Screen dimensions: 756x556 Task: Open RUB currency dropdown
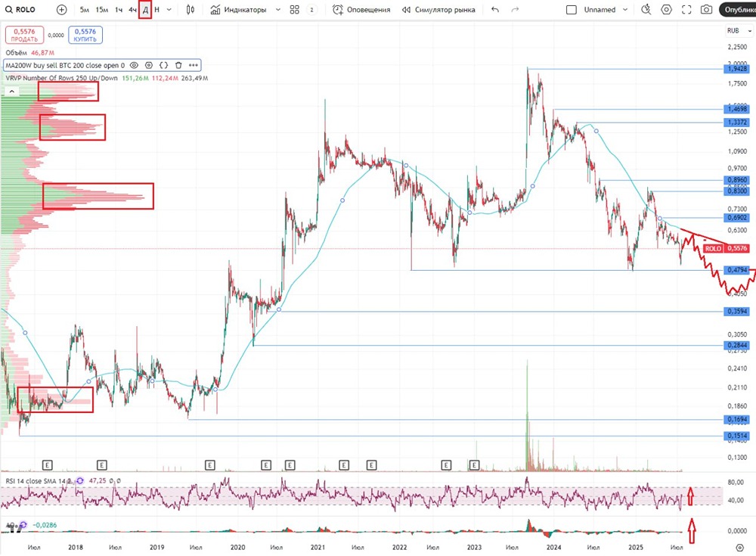739,30
